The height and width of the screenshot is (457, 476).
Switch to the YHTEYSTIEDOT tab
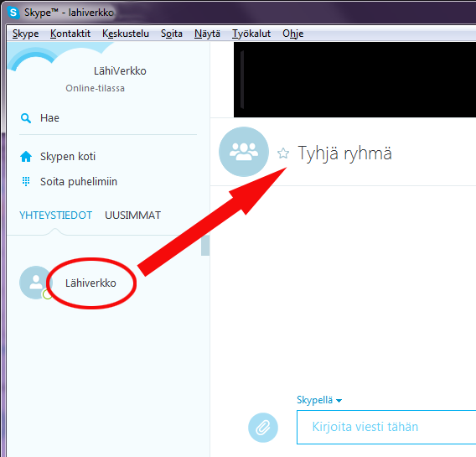pos(55,216)
